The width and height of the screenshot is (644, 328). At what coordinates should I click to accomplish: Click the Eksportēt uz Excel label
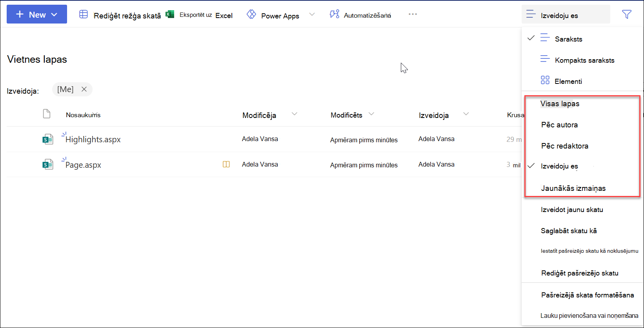tap(206, 15)
